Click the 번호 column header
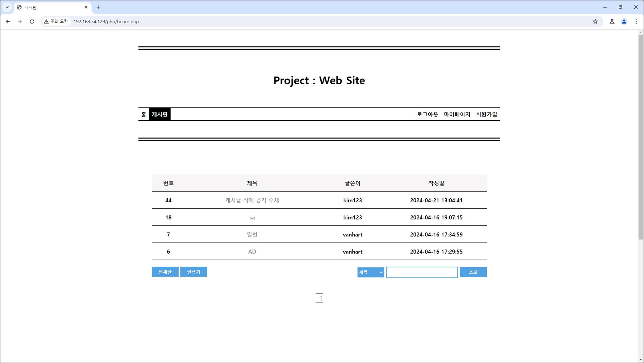 point(168,183)
